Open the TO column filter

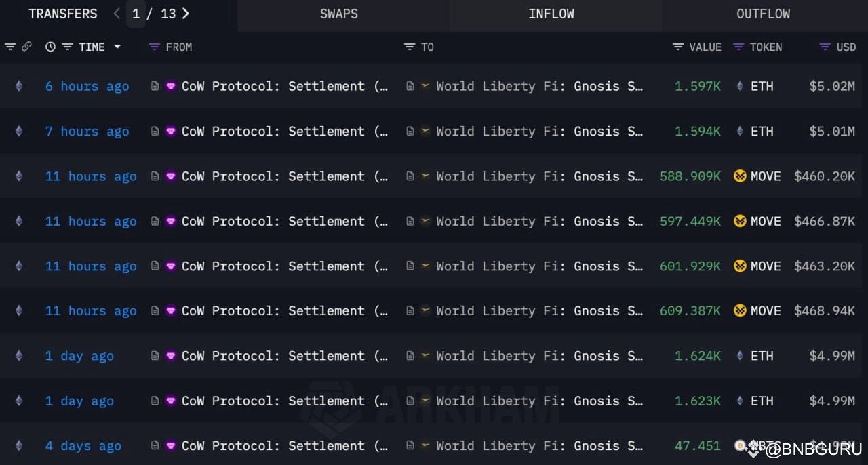tap(409, 47)
